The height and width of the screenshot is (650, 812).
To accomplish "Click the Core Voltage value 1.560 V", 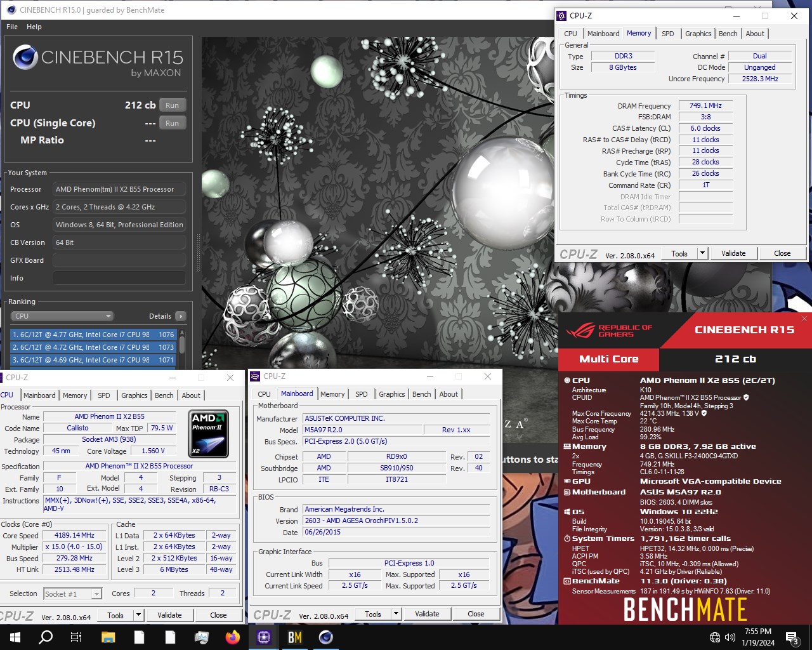I will [x=153, y=451].
